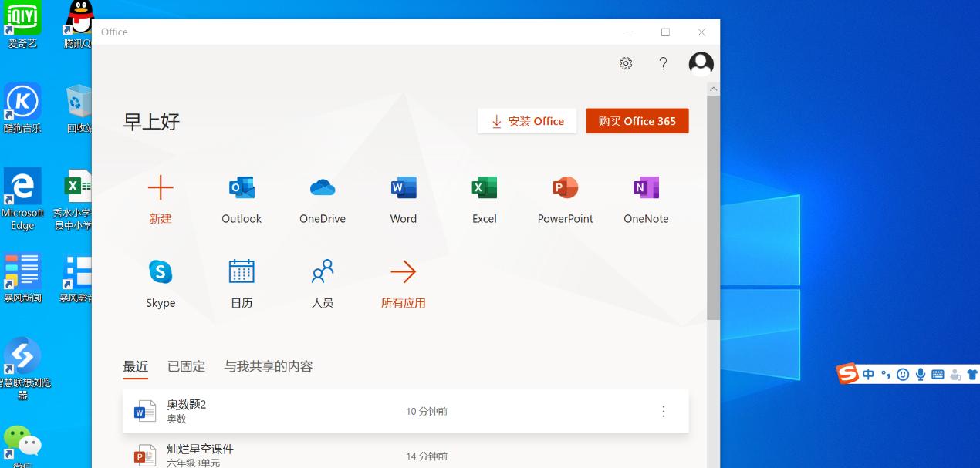Open the account profile avatar
980x468 pixels.
click(x=701, y=64)
